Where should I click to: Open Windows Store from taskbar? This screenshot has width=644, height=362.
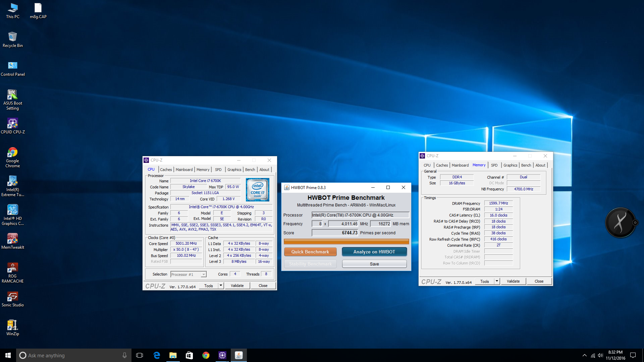[x=189, y=355]
